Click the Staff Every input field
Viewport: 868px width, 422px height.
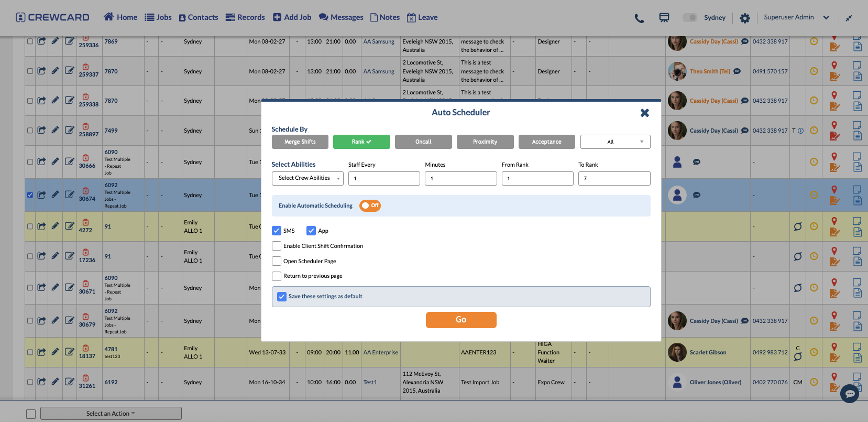[384, 178]
